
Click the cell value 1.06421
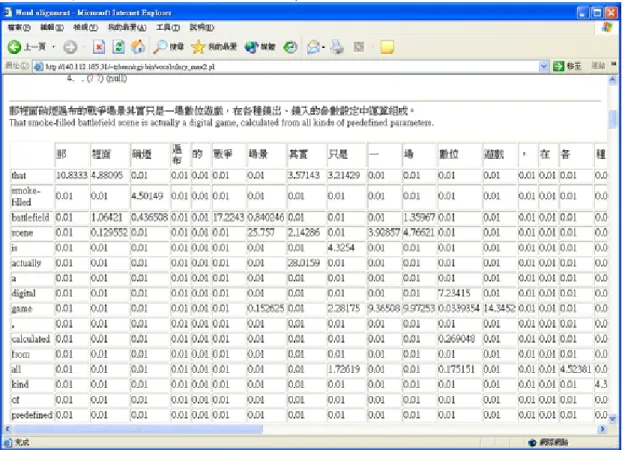107,218
